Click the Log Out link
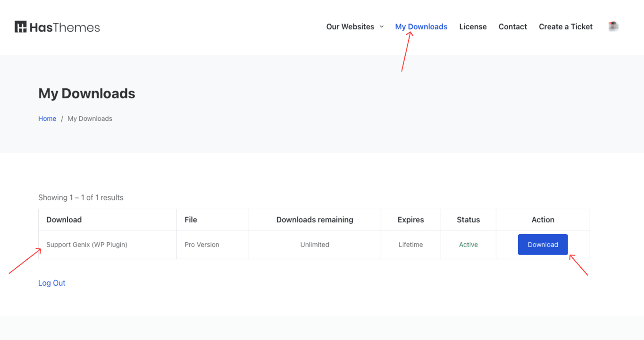The height and width of the screenshot is (340, 644). coord(51,282)
